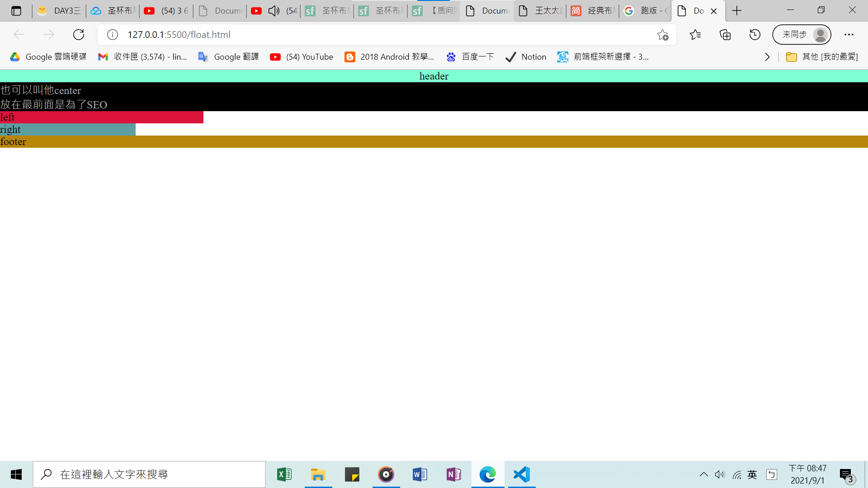The height and width of the screenshot is (488, 868).
Task: Click the 未同步 profile button
Action: pos(802,35)
